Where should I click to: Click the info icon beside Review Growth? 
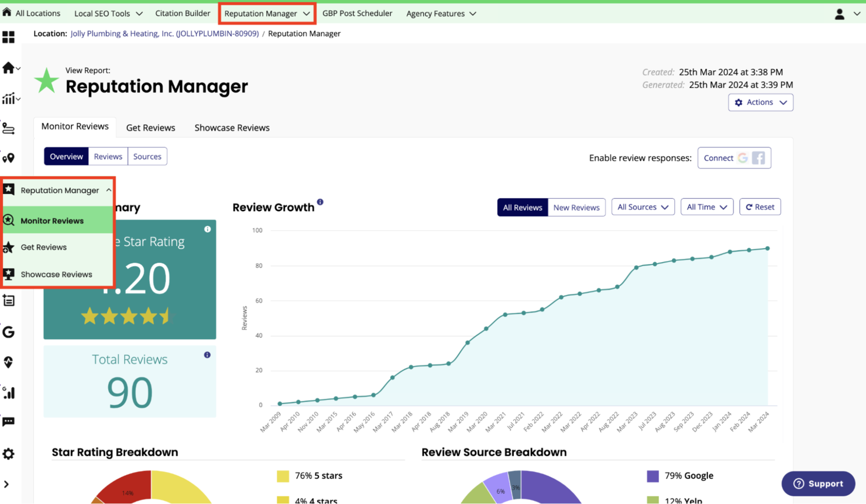(320, 202)
